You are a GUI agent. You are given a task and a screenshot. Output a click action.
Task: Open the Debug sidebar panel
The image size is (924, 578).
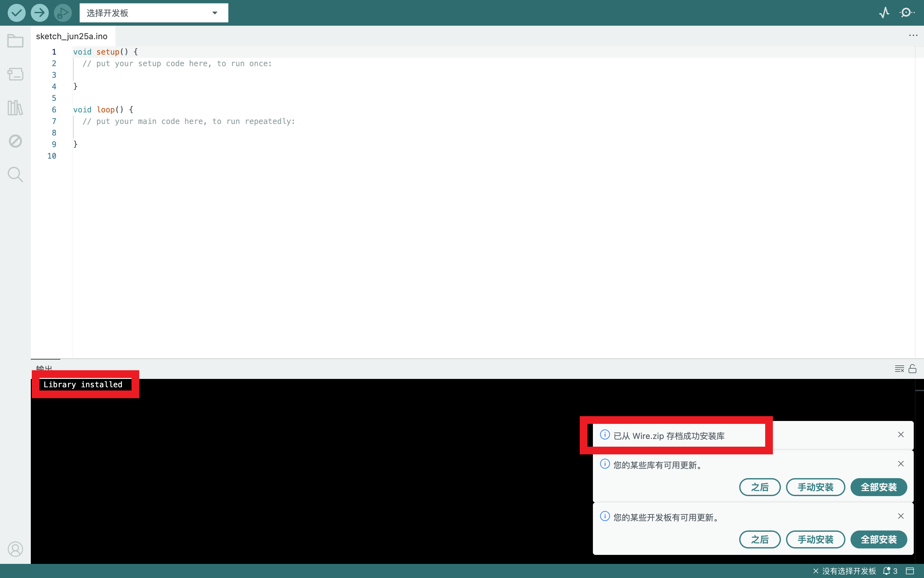pyautogui.click(x=15, y=141)
